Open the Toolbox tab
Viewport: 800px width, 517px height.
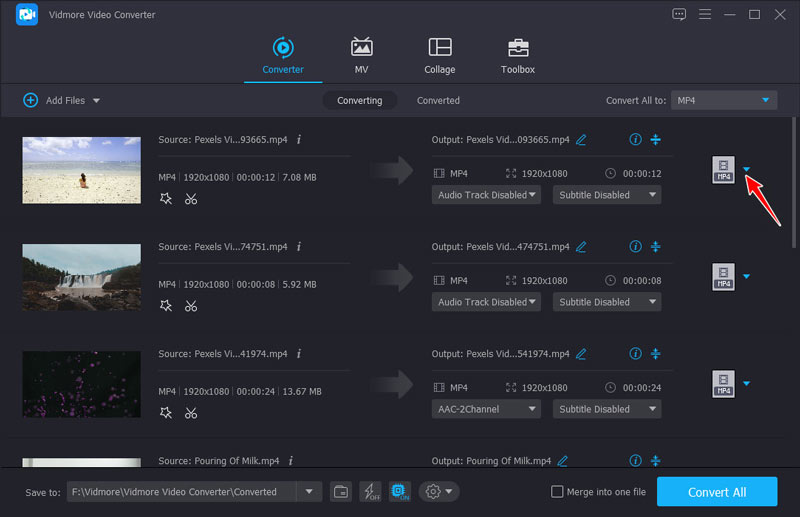tap(517, 56)
